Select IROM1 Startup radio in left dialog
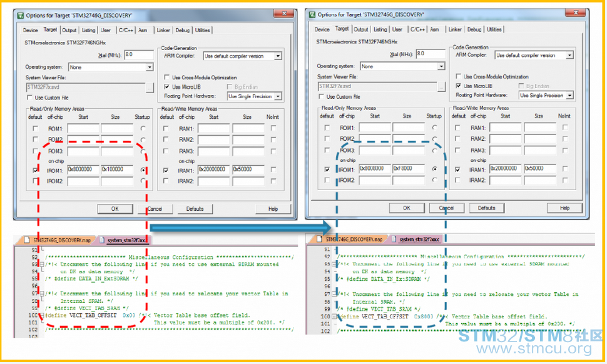 tap(143, 170)
